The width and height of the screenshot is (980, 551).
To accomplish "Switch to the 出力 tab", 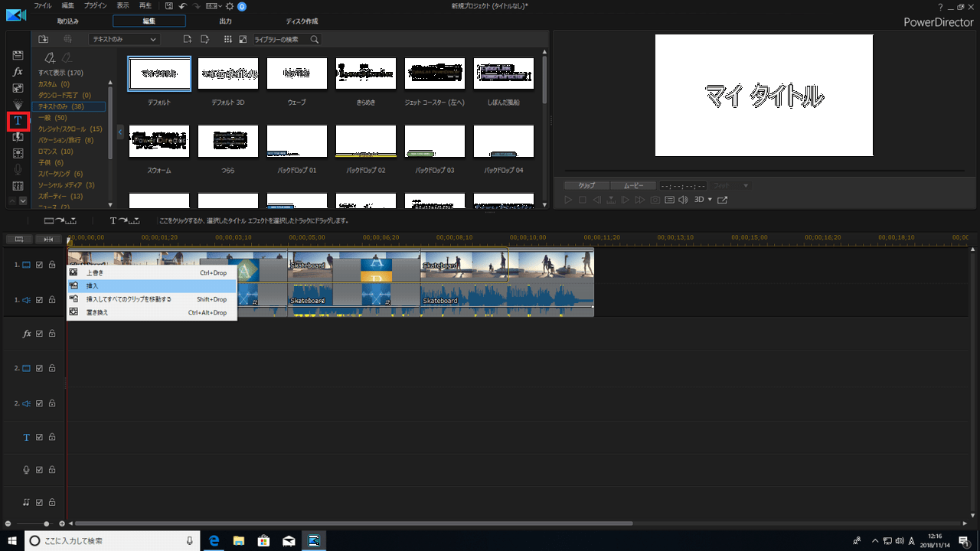I will 225,21.
